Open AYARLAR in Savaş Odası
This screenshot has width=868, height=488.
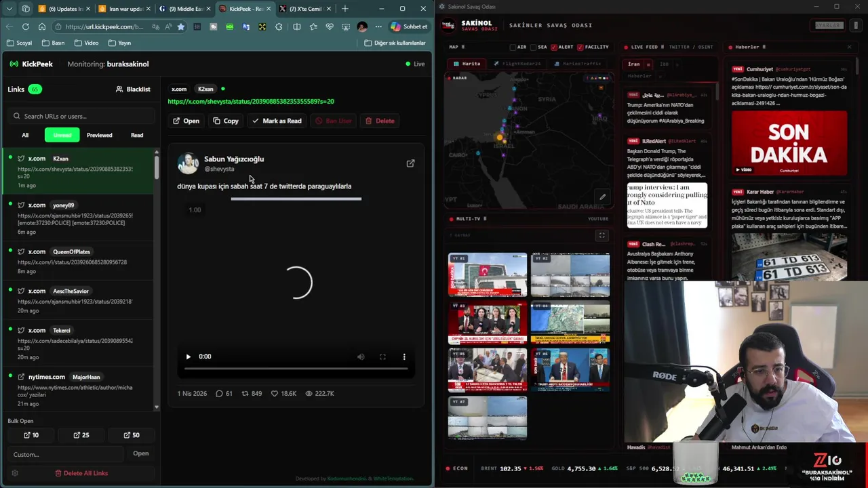point(828,25)
